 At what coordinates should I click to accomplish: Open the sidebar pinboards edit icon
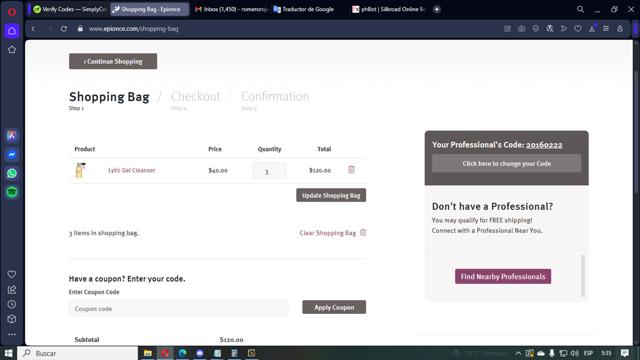(12, 289)
